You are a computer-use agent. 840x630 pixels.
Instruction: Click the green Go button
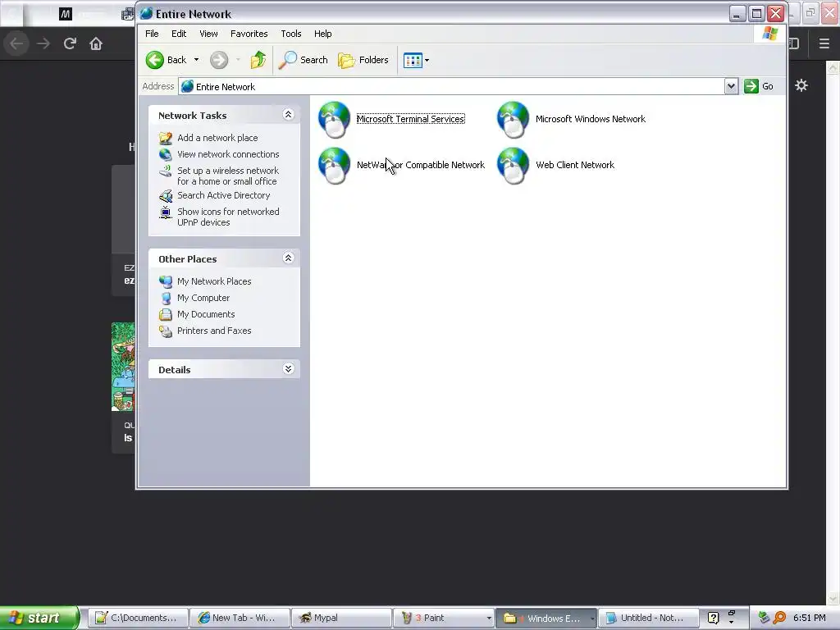759,86
